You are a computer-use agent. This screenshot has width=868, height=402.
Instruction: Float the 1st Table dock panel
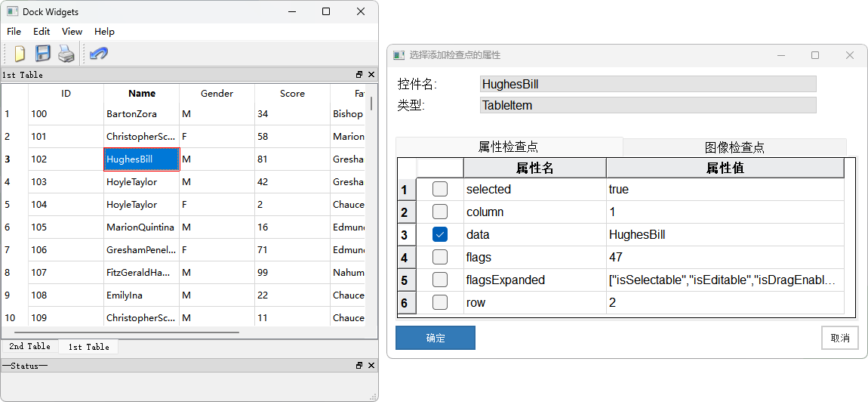coord(359,75)
